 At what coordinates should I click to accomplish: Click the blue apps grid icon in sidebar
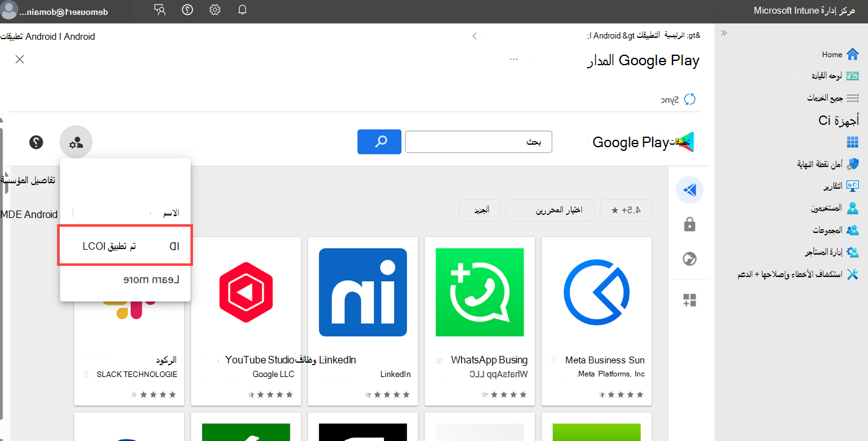coord(852,142)
